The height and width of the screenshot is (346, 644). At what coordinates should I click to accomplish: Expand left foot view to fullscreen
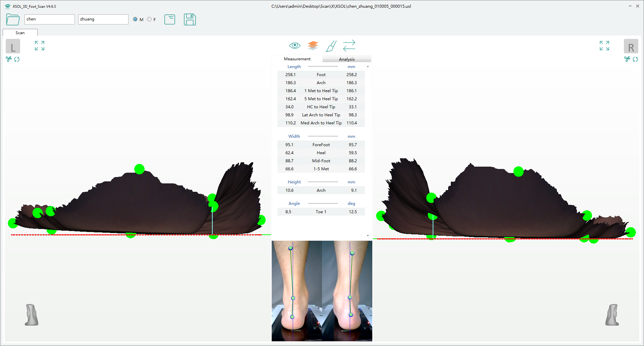[x=40, y=46]
